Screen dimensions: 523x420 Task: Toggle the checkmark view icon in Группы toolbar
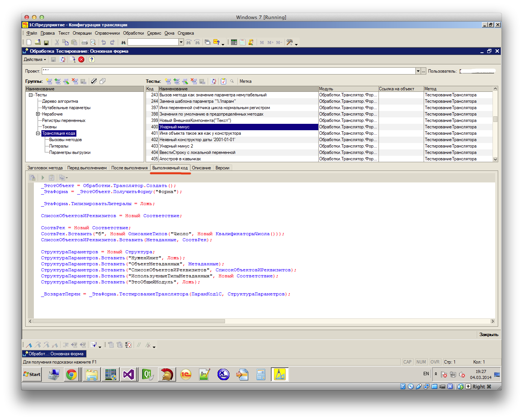tap(94, 81)
